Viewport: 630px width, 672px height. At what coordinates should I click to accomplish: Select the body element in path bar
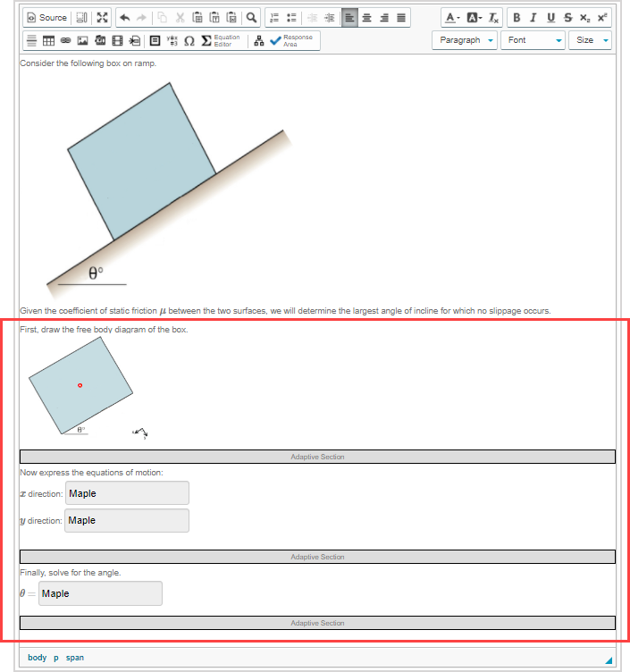[37, 658]
